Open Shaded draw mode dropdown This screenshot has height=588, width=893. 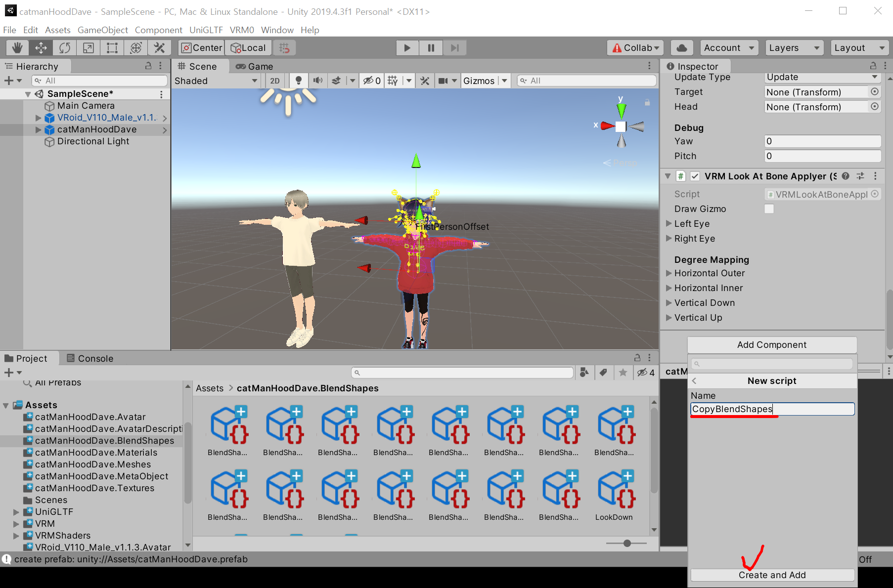pos(216,81)
